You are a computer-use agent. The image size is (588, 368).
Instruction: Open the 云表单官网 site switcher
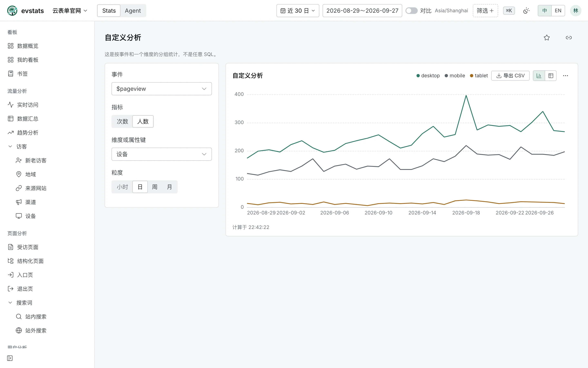click(70, 11)
